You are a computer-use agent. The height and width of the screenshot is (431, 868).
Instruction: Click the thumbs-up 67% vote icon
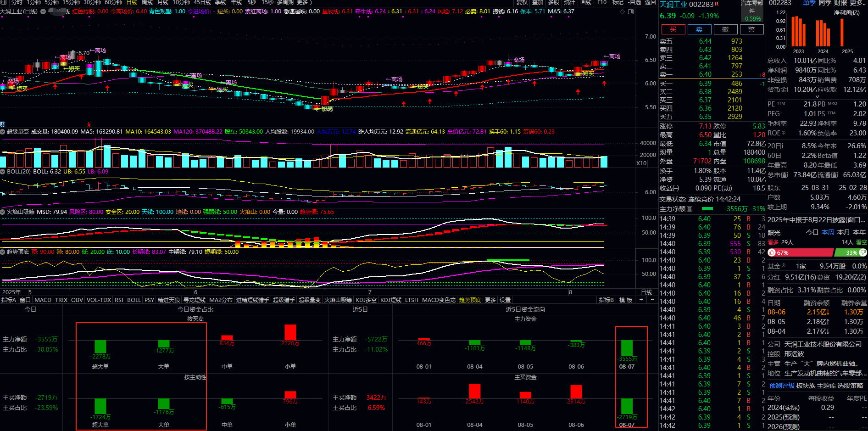[772, 252]
